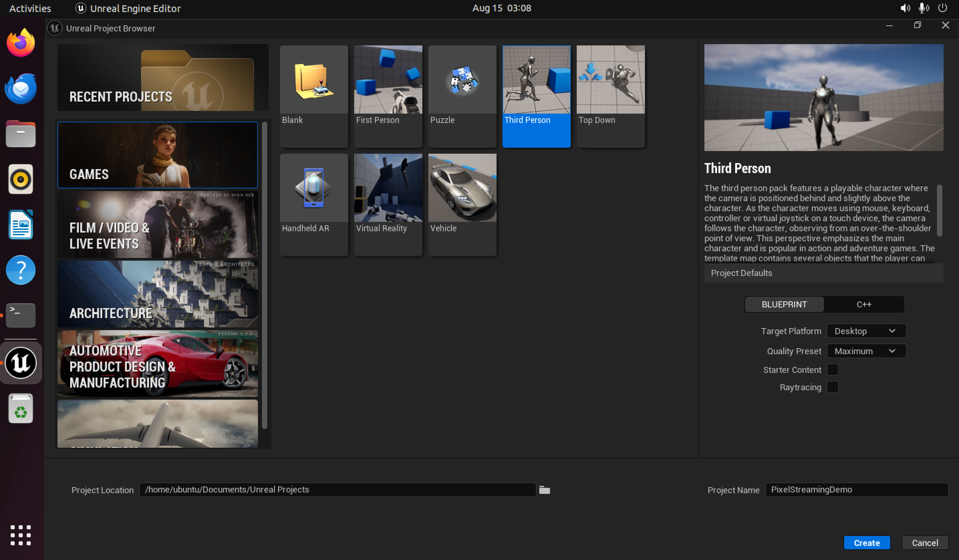
Task: Click the Unreal Engine dock icon
Action: pyautogui.click(x=21, y=363)
